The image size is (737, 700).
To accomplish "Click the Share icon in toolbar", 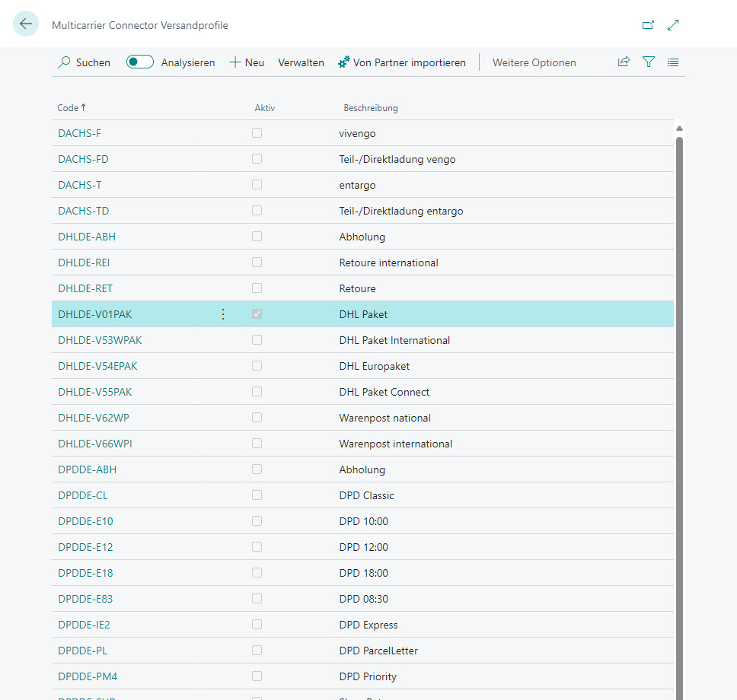I will pos(624,62).
